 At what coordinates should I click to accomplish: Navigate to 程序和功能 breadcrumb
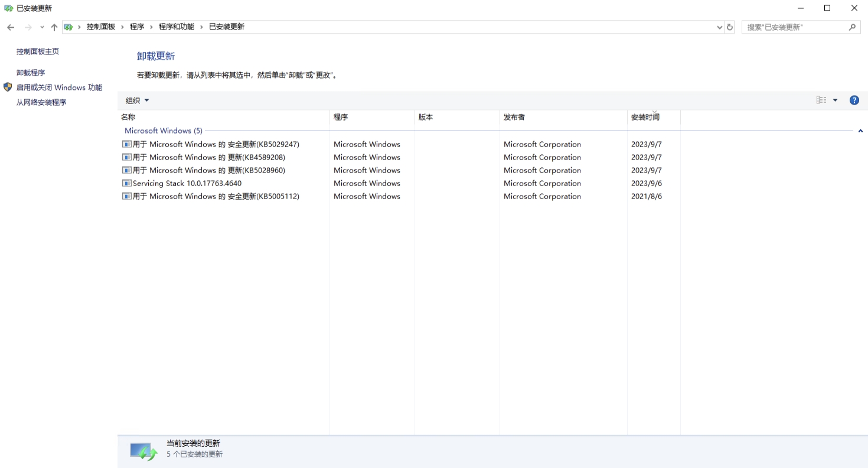point(177,27)
